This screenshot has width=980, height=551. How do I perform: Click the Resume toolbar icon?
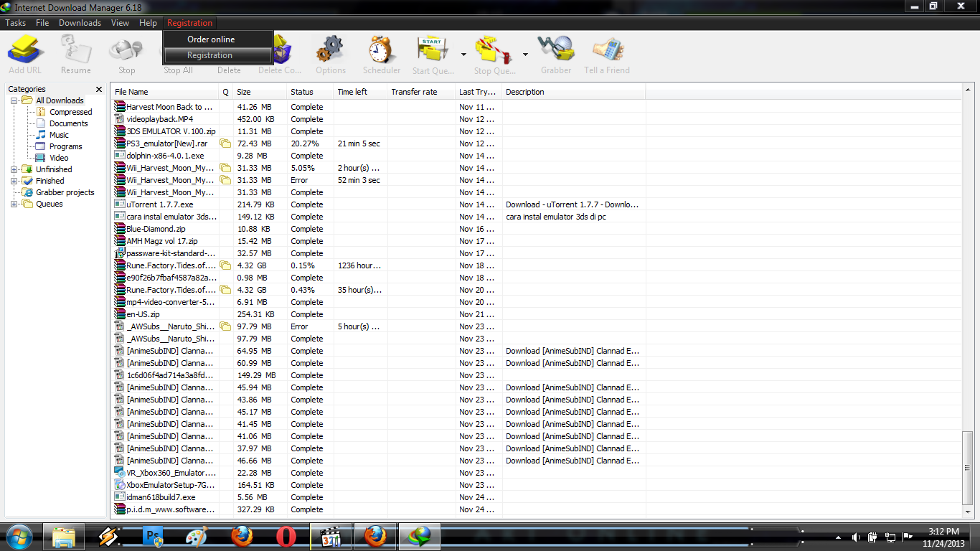(x=75, y=50)
